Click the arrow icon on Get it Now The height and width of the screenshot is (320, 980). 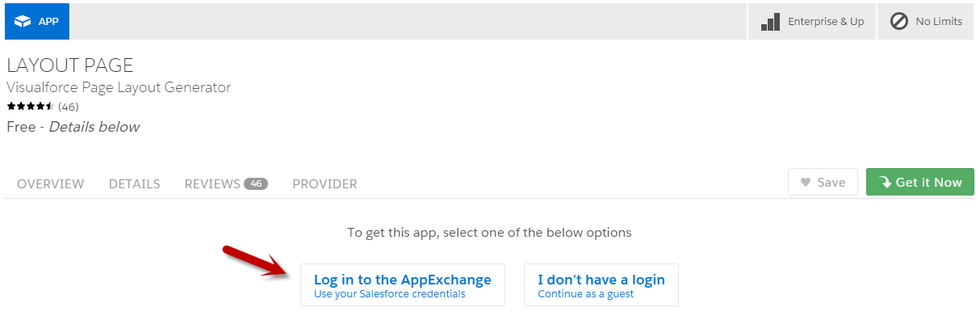pyautogui.click(x=886, y=183)
